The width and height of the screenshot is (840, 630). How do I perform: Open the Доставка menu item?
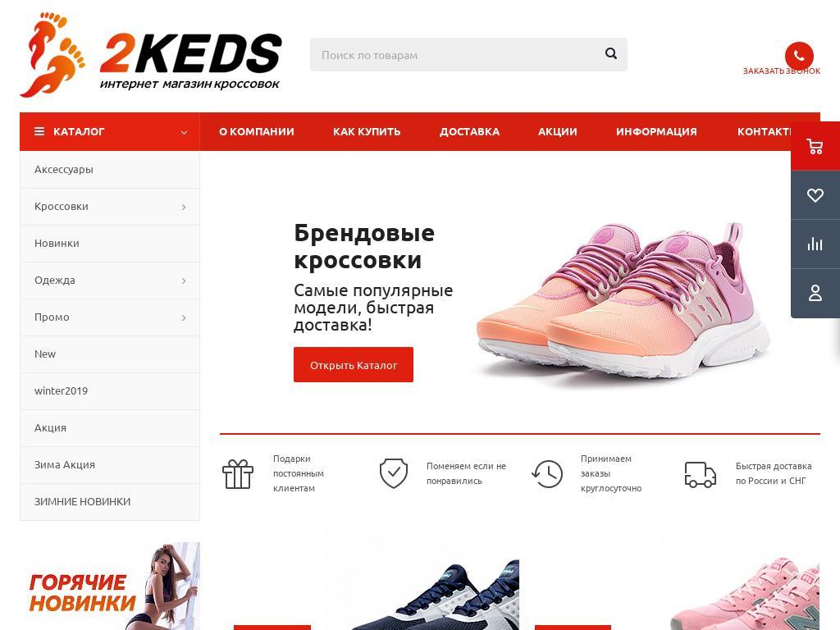[469, 132]
